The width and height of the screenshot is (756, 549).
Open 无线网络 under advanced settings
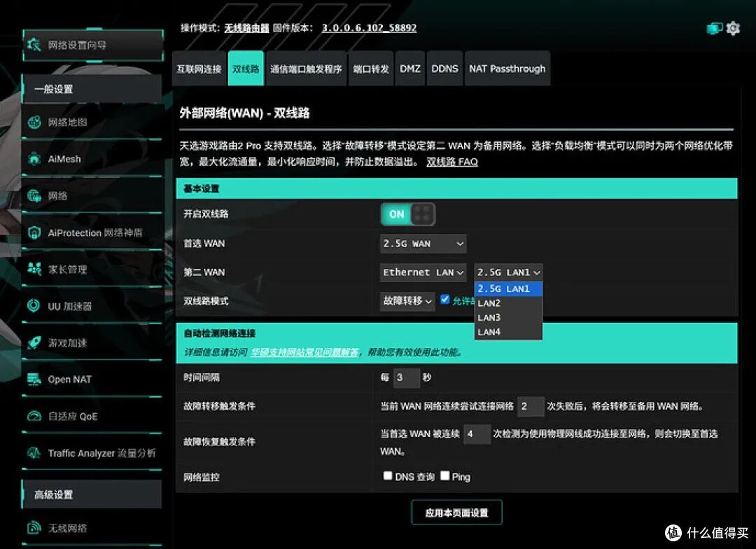pyautogui.click(x=92, y=528)
